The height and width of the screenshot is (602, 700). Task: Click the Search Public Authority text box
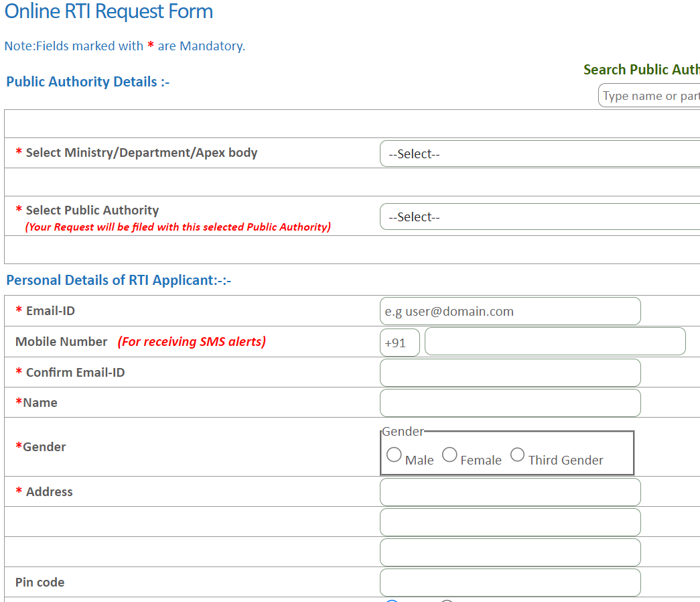648,96
